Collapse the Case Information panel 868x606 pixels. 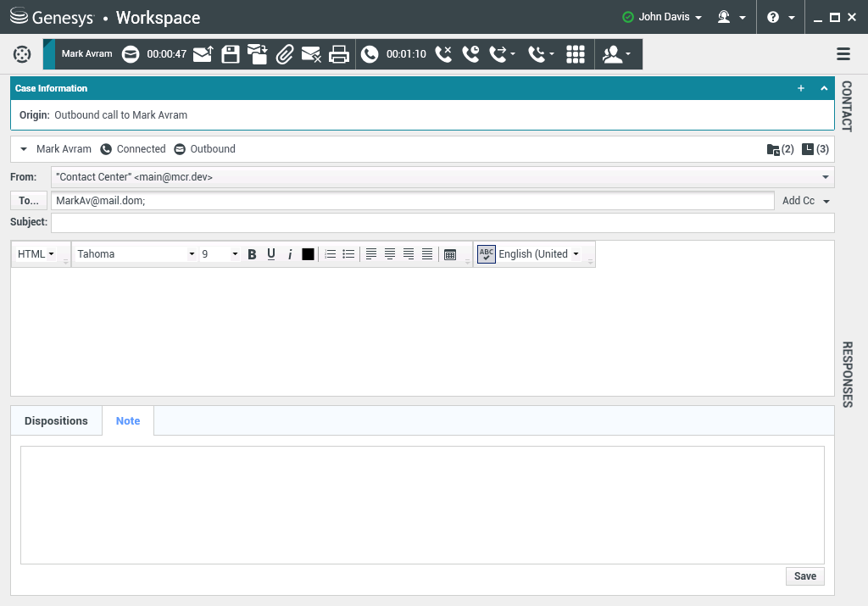[x=823, y=88]
